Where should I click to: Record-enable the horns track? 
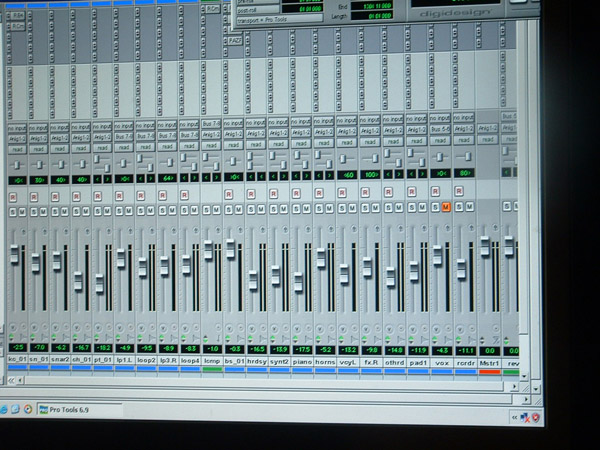[x=319, y=193]
